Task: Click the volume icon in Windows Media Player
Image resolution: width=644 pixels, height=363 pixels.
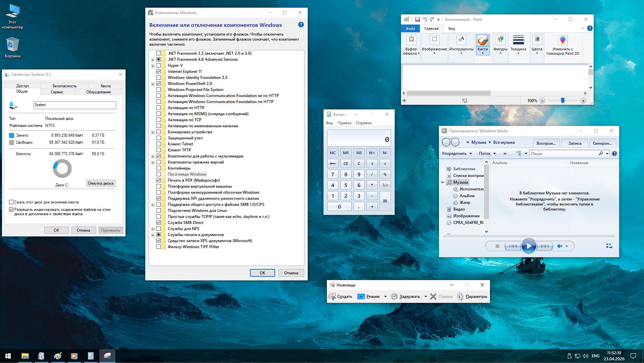Action: (x=559, y=246)
